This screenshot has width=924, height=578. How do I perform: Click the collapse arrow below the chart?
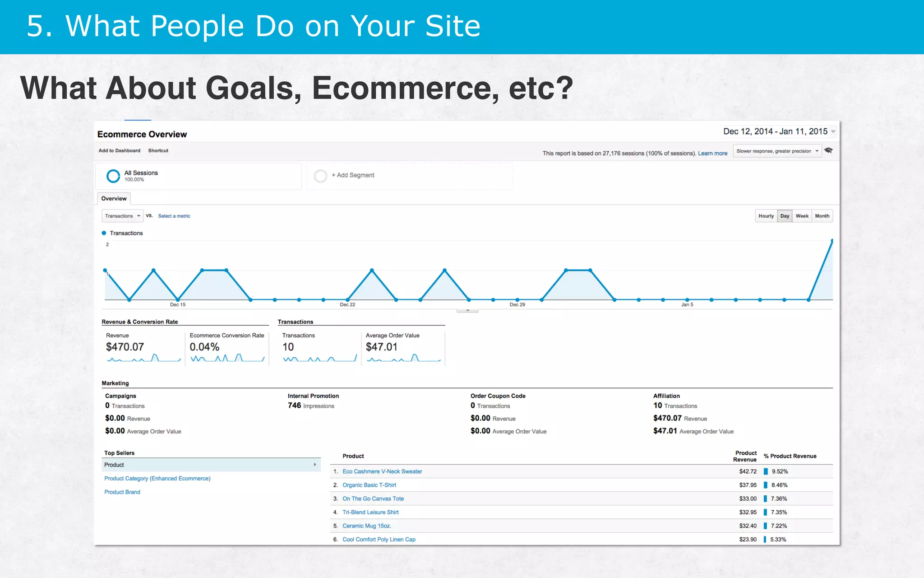pos(467,311)
